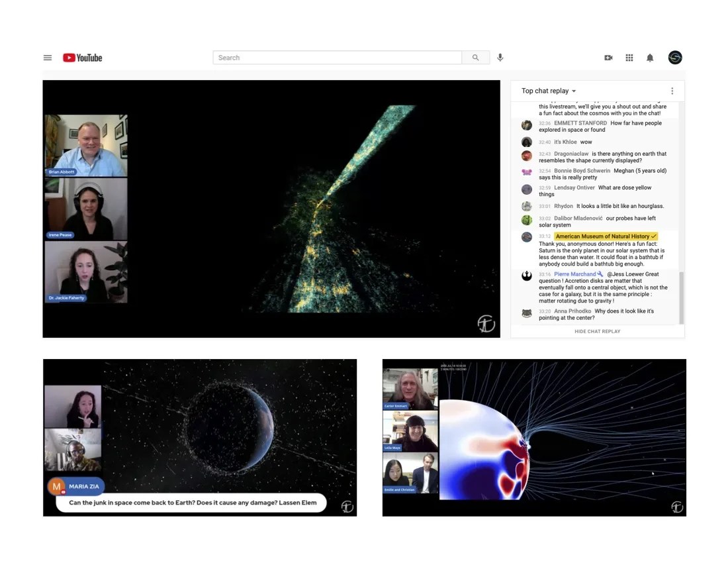This screenshot has height=563, width=728.
Task: Click the magnetic field simulation thumbnail
Action: click(x=534, y=437)
